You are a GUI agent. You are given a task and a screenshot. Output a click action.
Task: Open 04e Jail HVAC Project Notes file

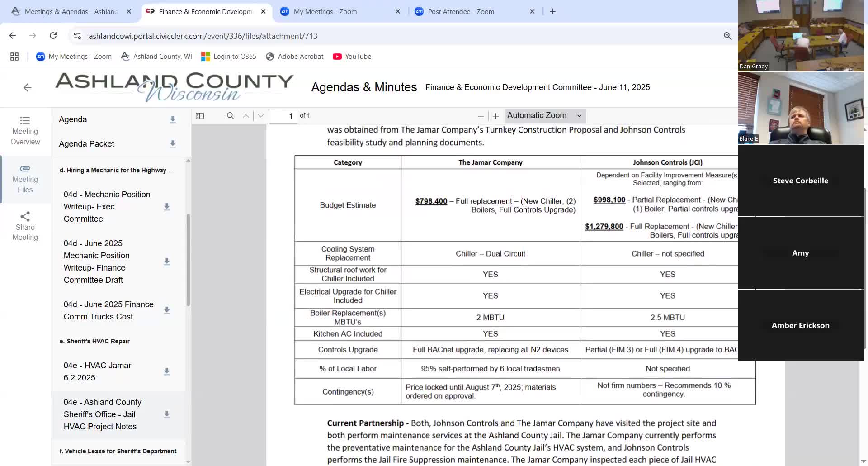tap(103, 414)
